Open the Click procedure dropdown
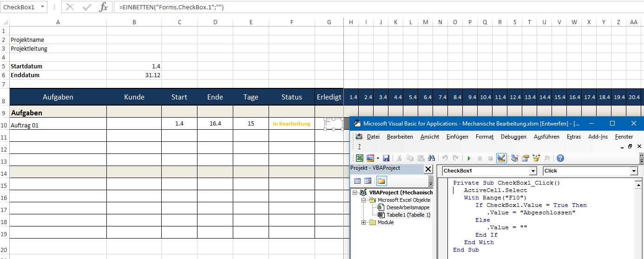 (634, 171)
